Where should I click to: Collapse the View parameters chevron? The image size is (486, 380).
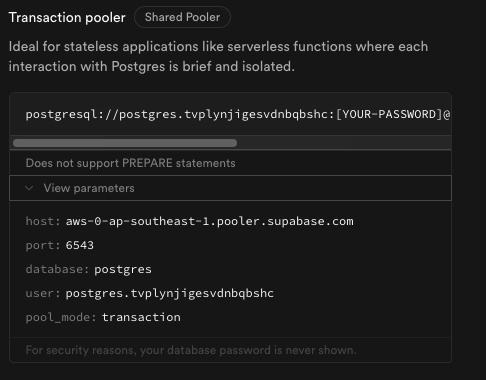29,188
